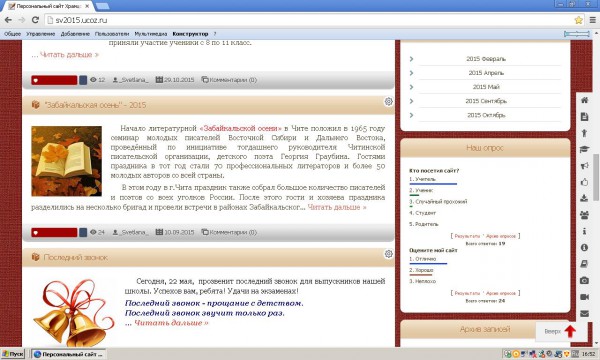The height and width of the screenshot is (360, 600).
Task: Bookmark page with the star icon
Action: [x=578, y=20]
